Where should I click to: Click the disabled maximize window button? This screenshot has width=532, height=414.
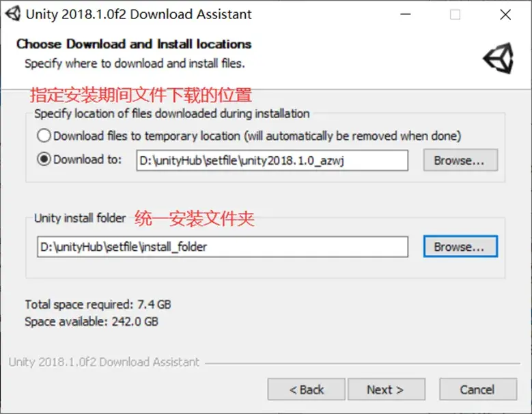click(x=455, y=14)
